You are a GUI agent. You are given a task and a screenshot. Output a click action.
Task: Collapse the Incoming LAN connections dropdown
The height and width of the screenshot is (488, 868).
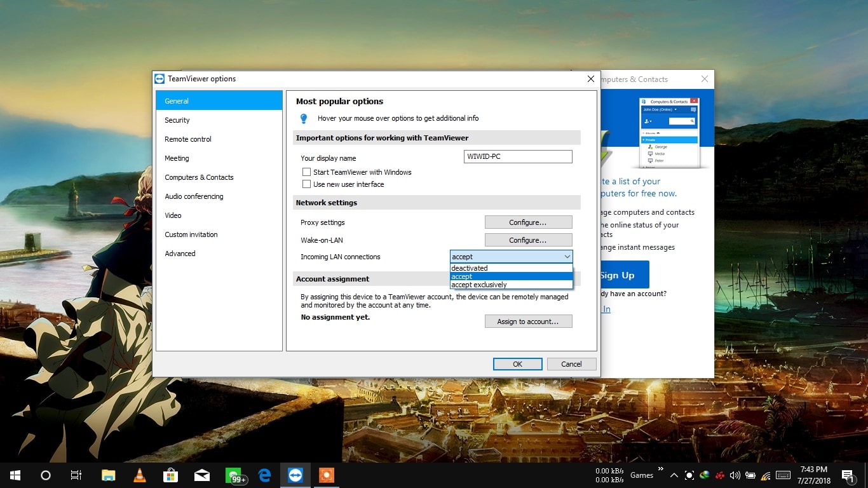[x=567, y=257]
